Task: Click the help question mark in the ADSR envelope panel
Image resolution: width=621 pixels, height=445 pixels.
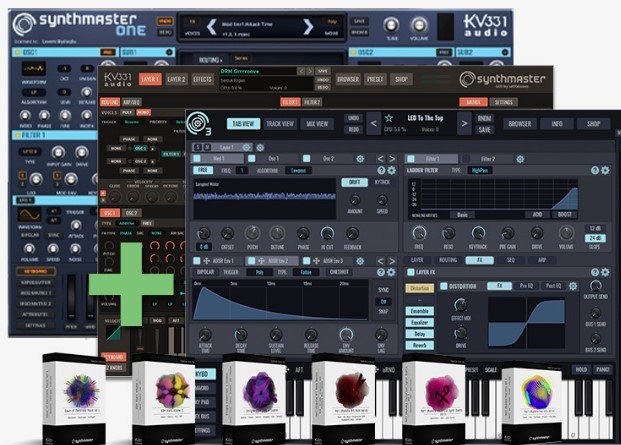Action: pos(381,272)
